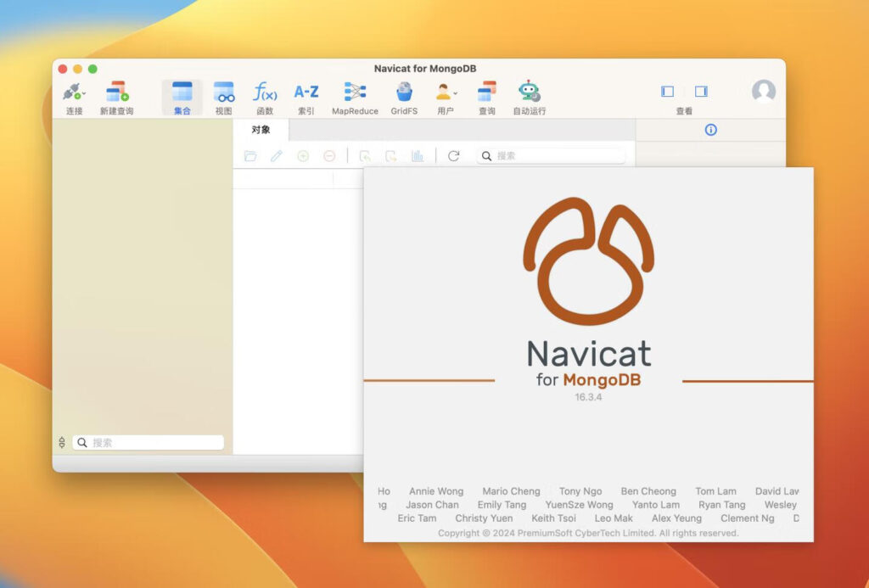Click the 新建查询 (New Query) icon
This screenshot has width=869, height=588.
coord(116,93)
